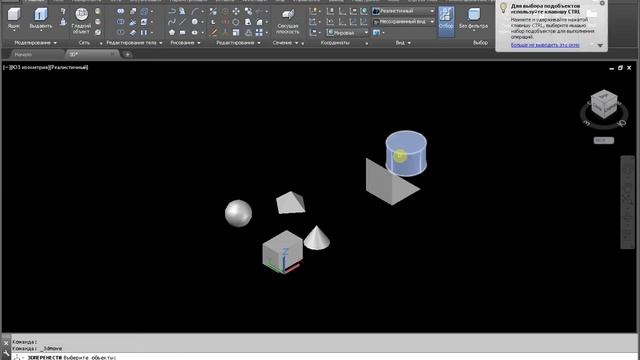Select the Ellipse drawing tool
Viewport: 640px width, 360px height.
pyautogui.click(x=195, y=32)
